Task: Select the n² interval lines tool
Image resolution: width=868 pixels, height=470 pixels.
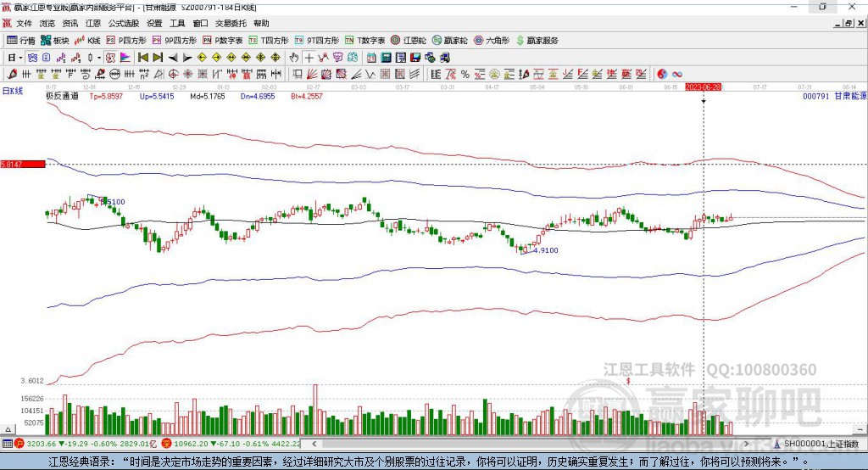Action: [144, 75]
